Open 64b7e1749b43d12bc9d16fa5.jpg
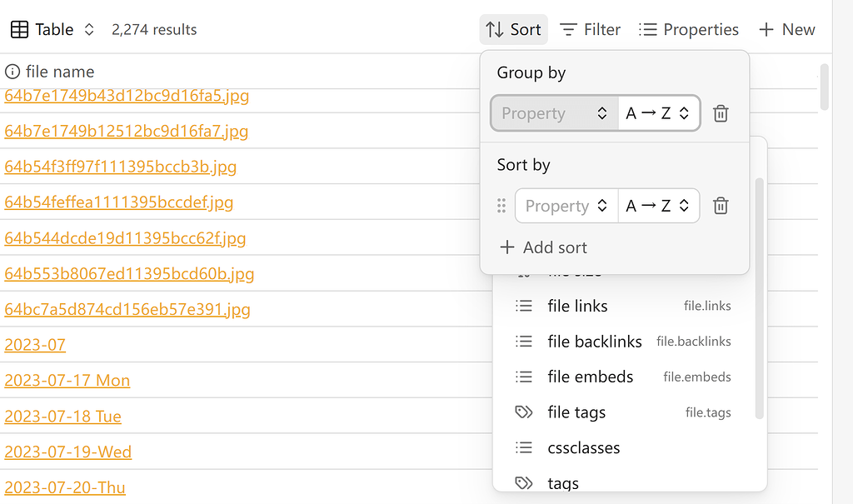The width and height of the screenshot is (853, 504). [x=127, y=95]
